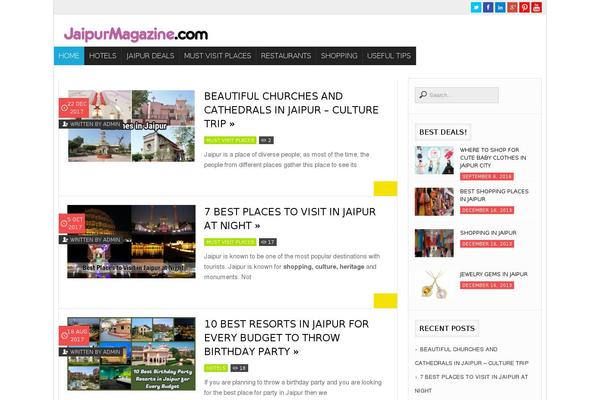
Task: Open the Facebook social icon
Action: [x=488, y=7]
